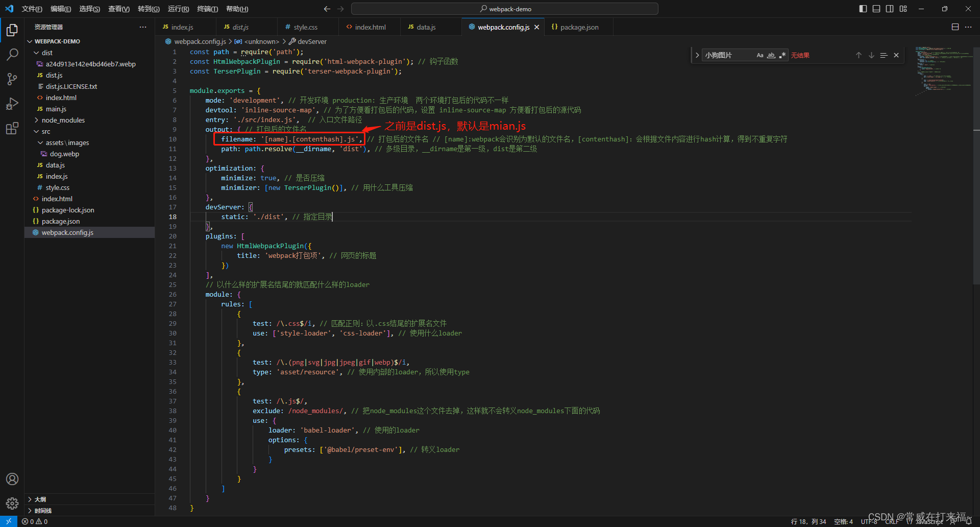
Task: Expand the timeline section at bottom
Action: pyautogui.click(x=89, y=511)
